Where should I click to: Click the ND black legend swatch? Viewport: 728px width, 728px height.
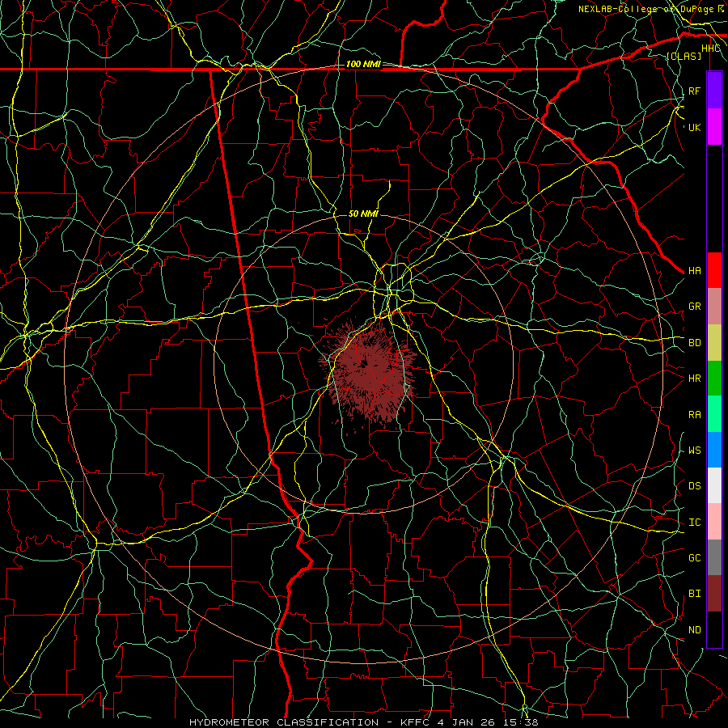tap(714, 629)
